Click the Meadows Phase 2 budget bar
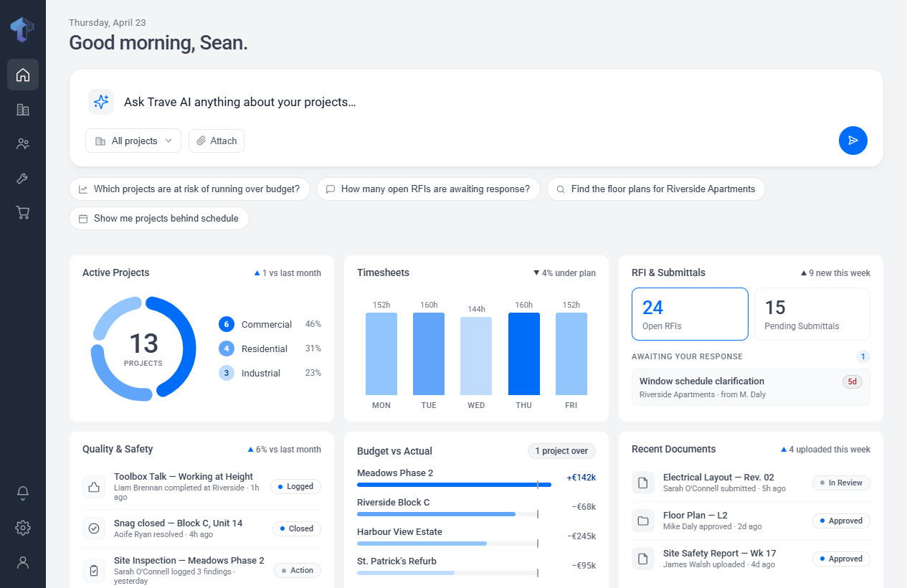The width and height of the screenshot is (907, 588). [455, 485]
